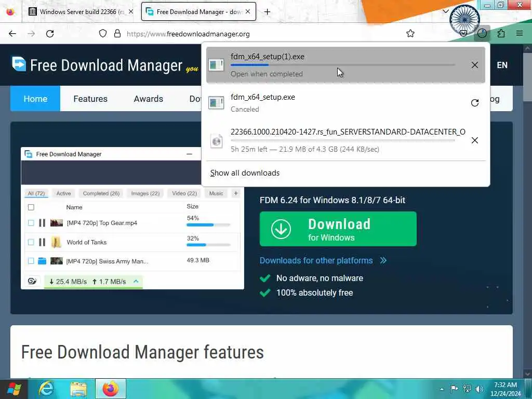Launch Internet Explorer from the taskbar
Image resolution: width=532 pixels, height=399 pixels.
click(46, 389)
